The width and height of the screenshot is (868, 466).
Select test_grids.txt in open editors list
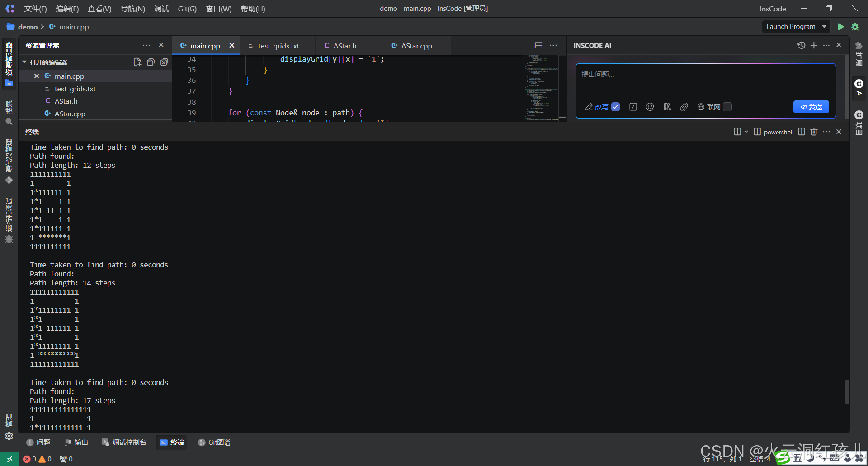pyautogui.click(x=95, y=89)
